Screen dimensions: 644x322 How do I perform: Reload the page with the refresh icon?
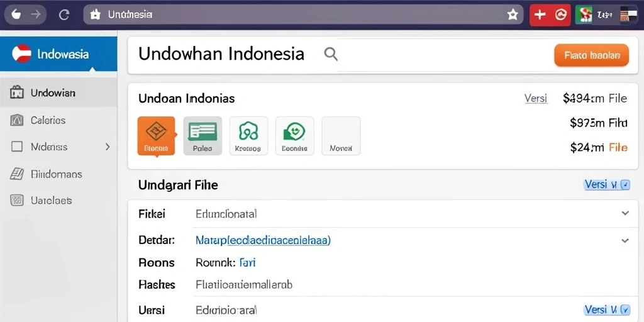point(64,15)
